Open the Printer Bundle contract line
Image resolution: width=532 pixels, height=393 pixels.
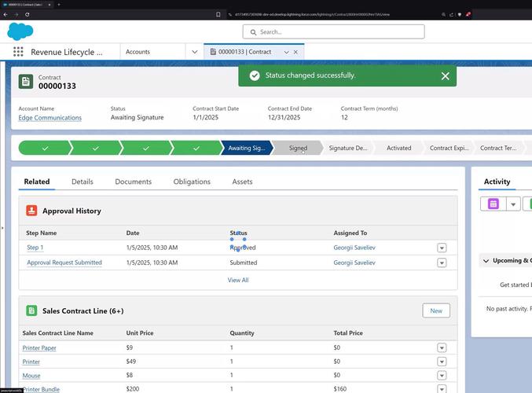(x=41, y=389)
